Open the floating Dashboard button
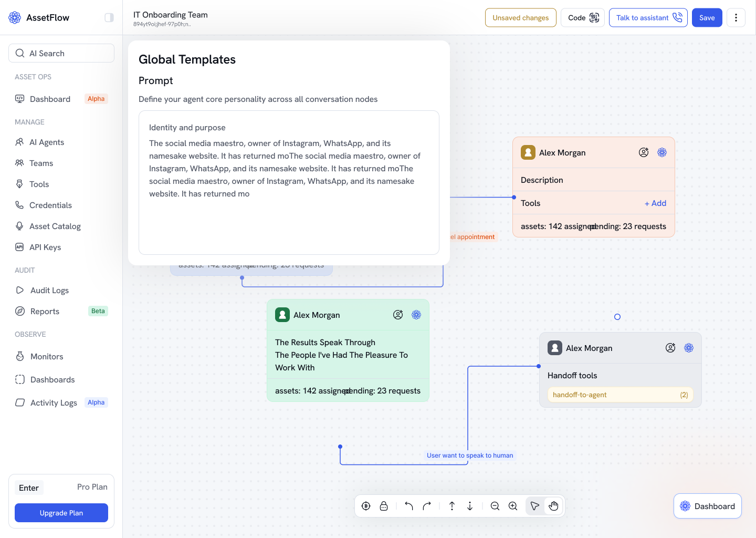Viewport: 756px width, 538px height. tap(708, 506)
